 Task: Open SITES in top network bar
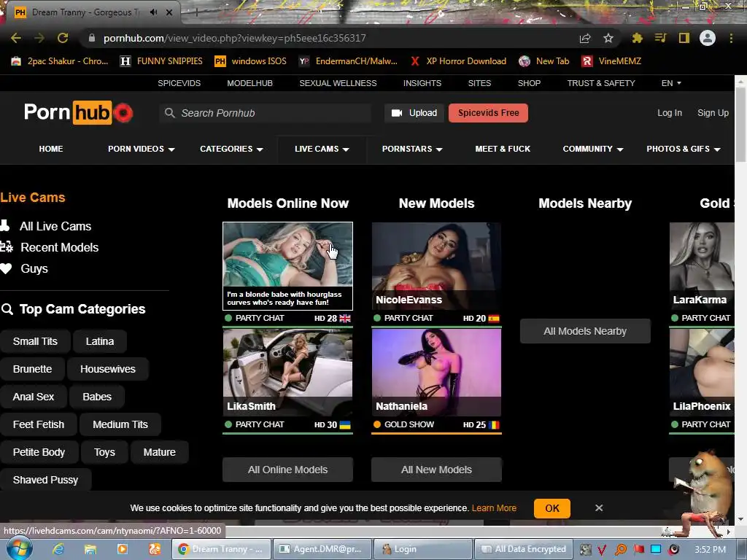479,83
